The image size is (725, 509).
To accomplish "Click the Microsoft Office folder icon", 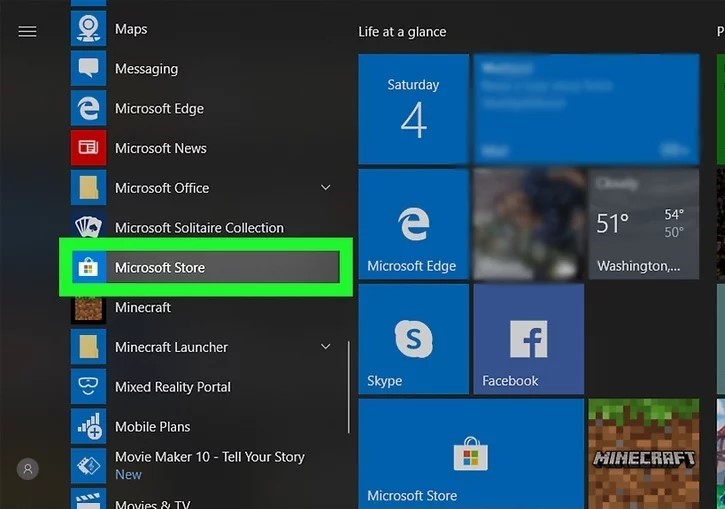I will point(88,188).
